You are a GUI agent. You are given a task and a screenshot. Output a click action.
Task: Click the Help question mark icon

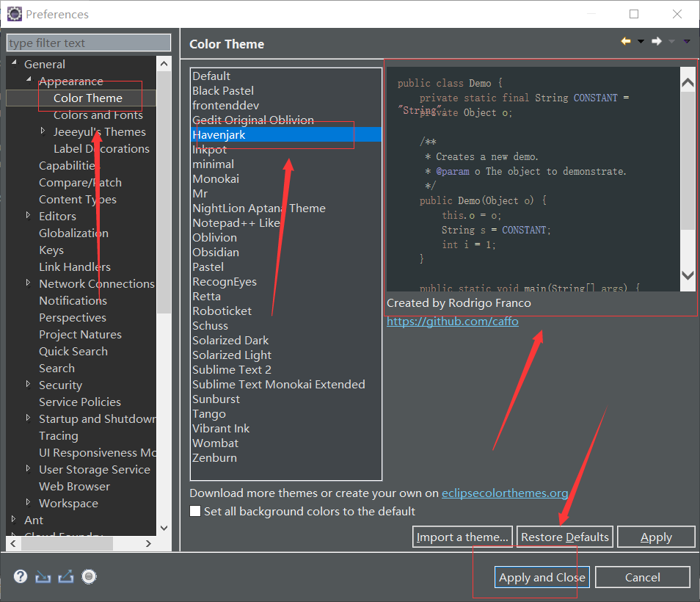pos(20,576)
